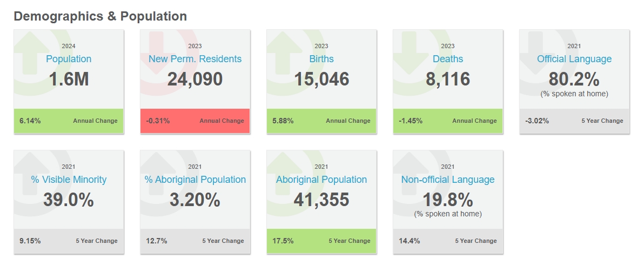Open the Non-official Language link
644x271 pixels.
coord(448,180)
